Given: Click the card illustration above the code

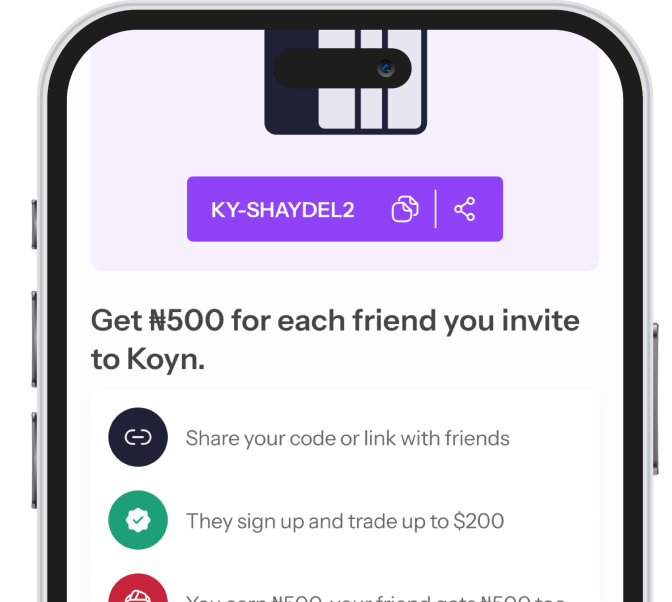Looking at the screenshot, I should point(345,82).
